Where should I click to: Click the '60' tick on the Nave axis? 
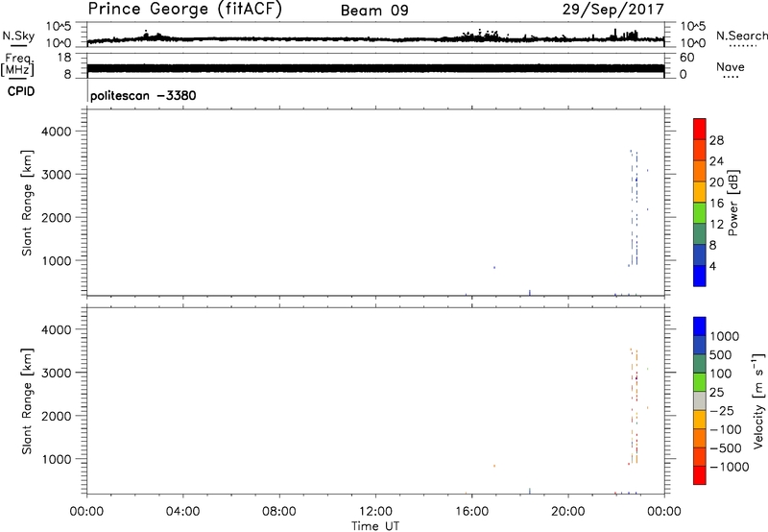(x=686, y=58)
